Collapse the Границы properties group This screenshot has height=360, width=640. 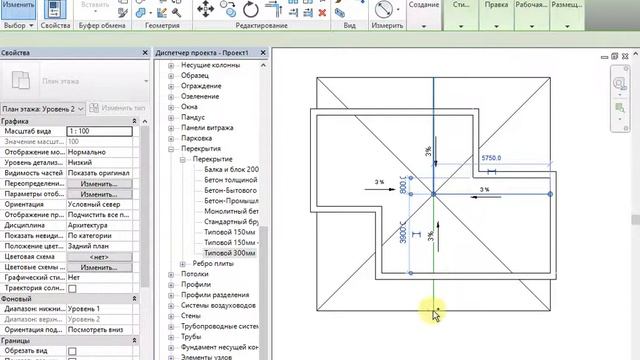134,340
